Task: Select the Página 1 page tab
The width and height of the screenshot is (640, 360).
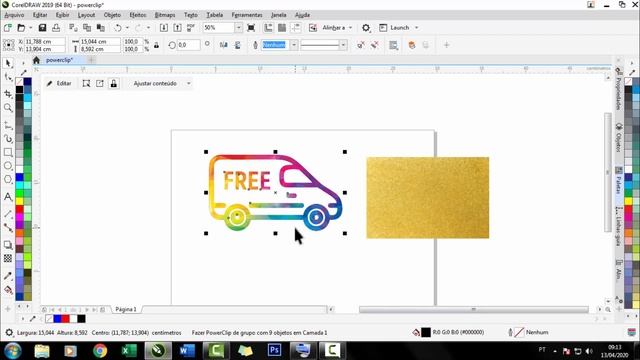Action: [x=126, y=309]
